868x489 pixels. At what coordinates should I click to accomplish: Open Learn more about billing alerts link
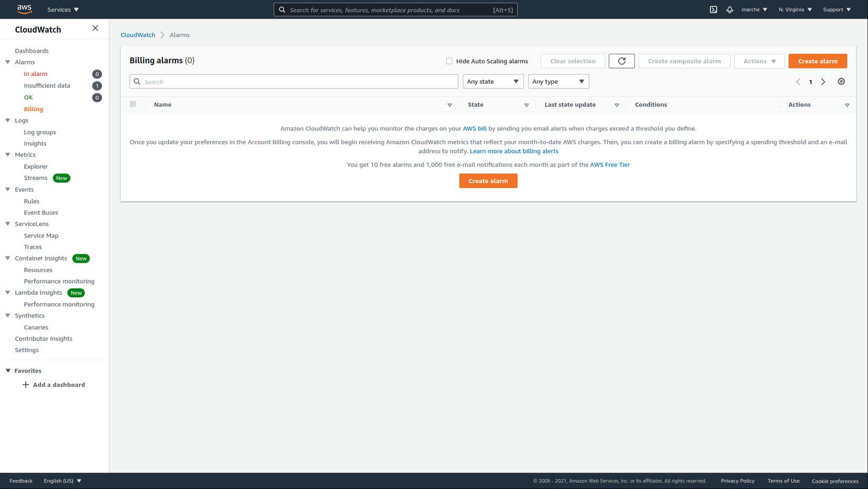point(514,151)
